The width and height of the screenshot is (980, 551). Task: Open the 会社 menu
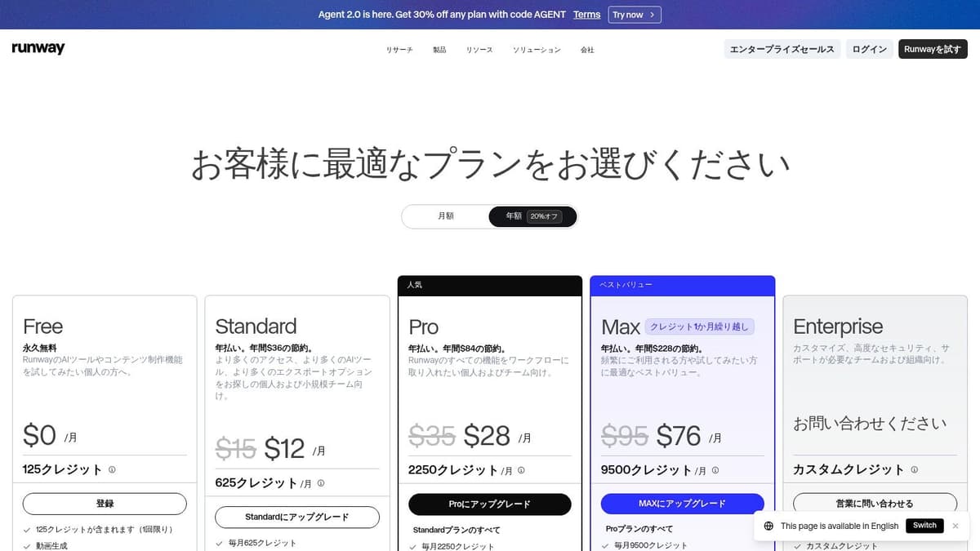(x=587, y=50)
